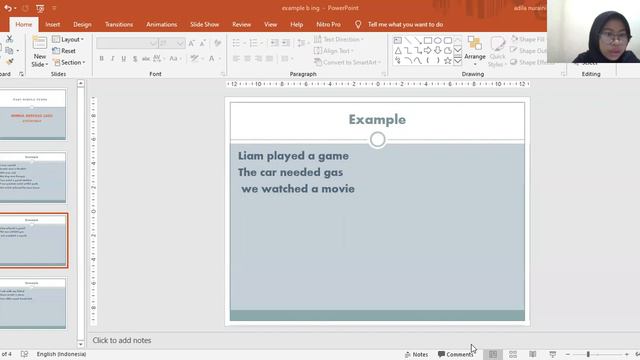The height and width of the screenshot is (360, 640).
Task: Toggle Center paragraph alignment
Action: pyautogui.click(x=247, y=59)
